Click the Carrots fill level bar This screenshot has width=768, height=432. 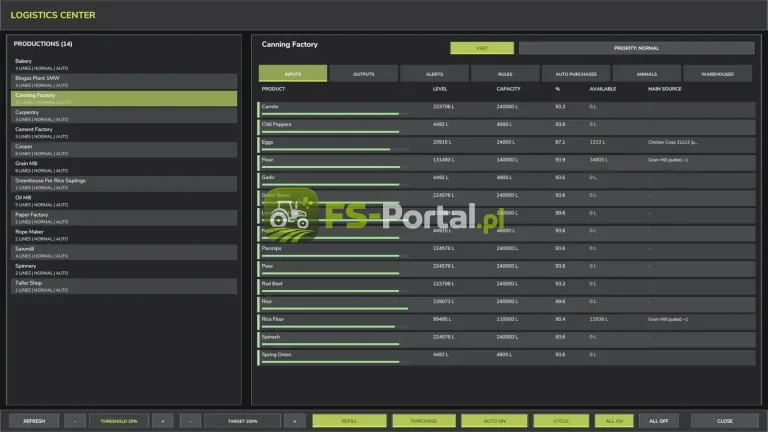(335, 114)
